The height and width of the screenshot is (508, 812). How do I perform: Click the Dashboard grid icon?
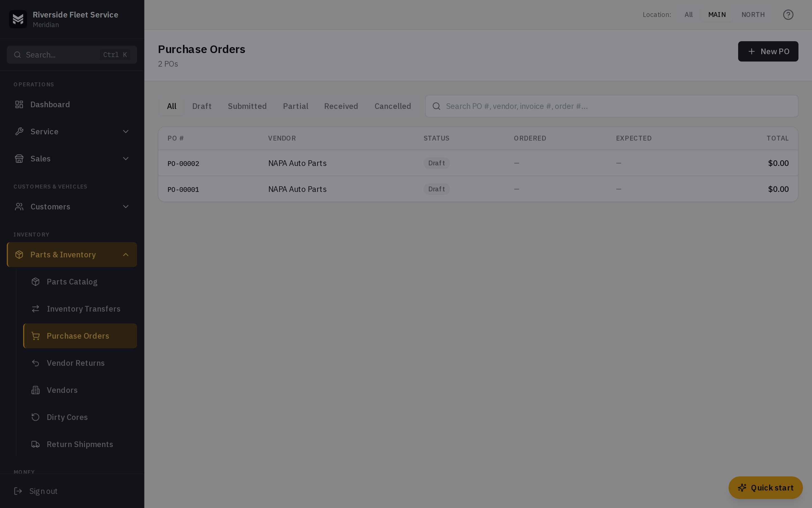coord(19,104)
